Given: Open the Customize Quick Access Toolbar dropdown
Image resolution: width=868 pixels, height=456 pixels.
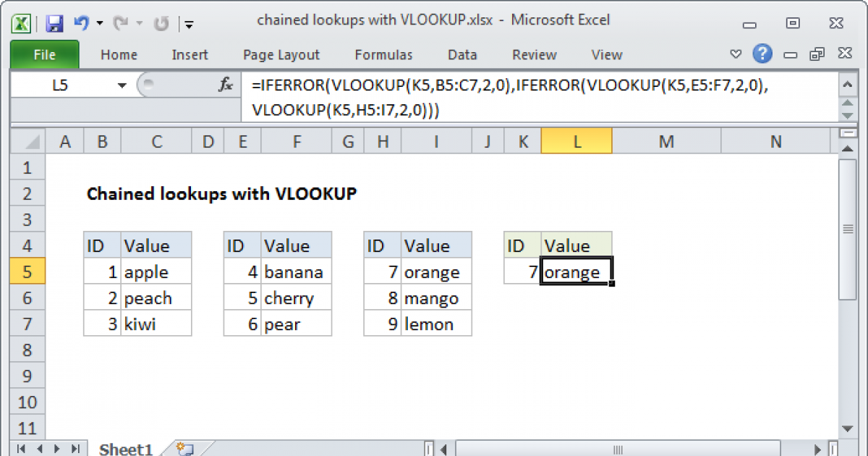Looking at the screenshot, I should (x=189, y=24).
